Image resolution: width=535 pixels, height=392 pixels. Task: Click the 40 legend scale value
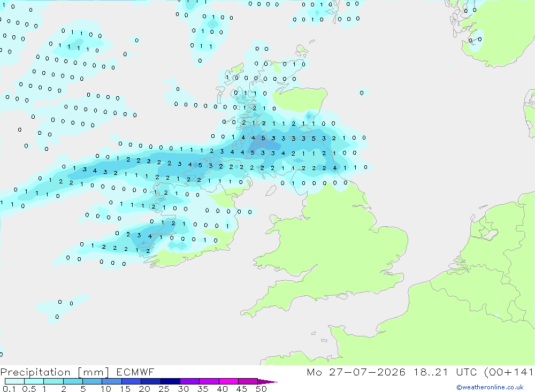[x=223, y=389]
